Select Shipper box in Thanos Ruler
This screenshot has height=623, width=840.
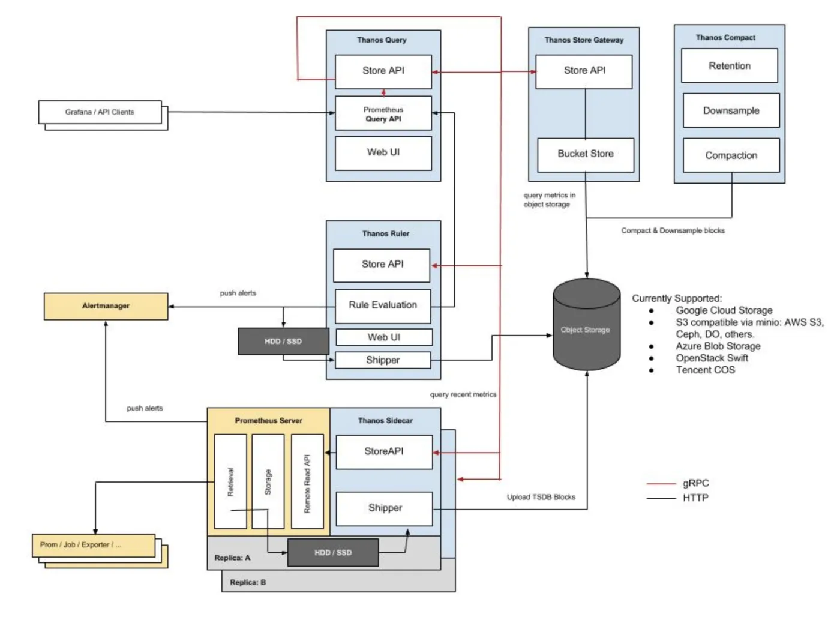[x=383, y=360]
